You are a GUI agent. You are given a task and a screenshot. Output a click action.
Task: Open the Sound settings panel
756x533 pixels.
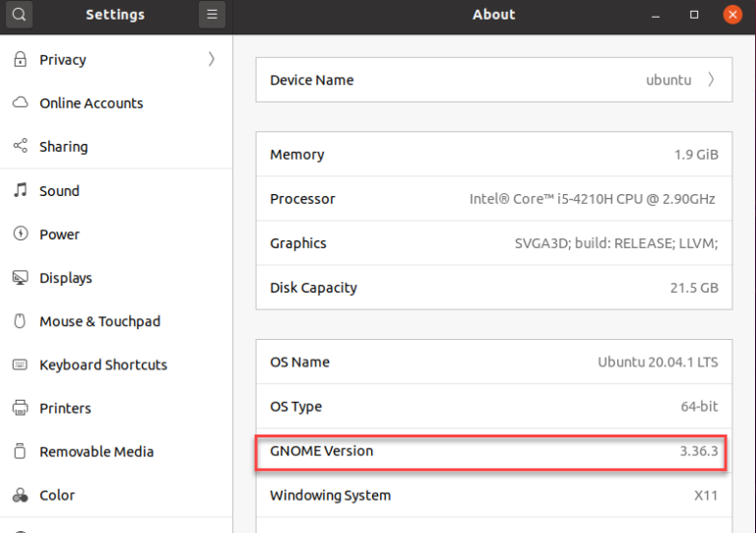click(116, 191)
